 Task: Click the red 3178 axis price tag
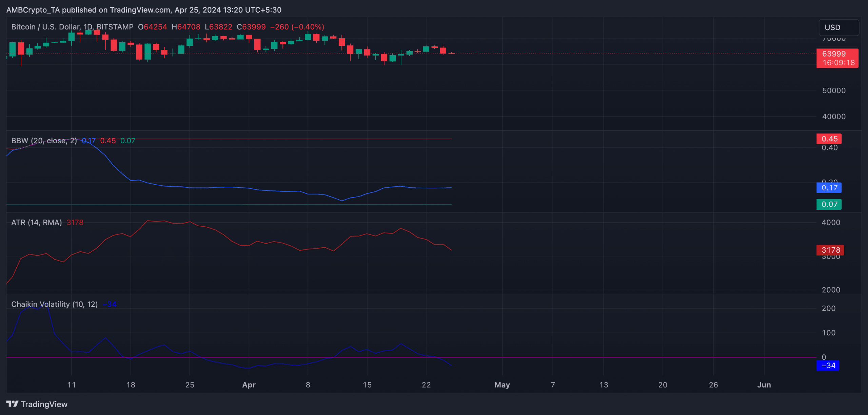(x=830, y=250)
